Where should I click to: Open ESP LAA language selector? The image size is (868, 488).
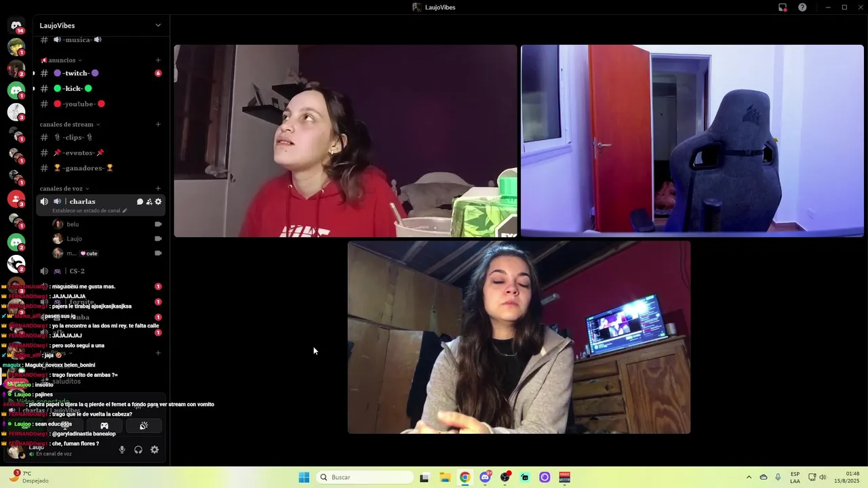(x=795, y=477)
